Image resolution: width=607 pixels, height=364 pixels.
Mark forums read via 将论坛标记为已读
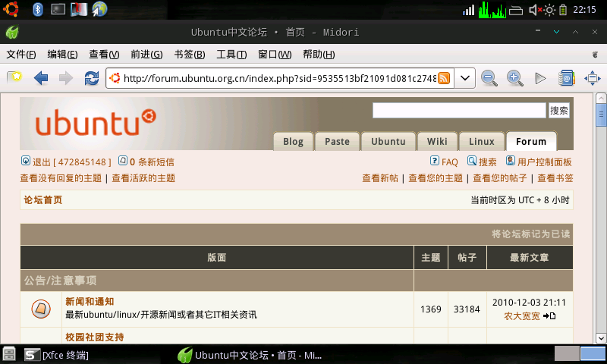(x=530, y=234)
